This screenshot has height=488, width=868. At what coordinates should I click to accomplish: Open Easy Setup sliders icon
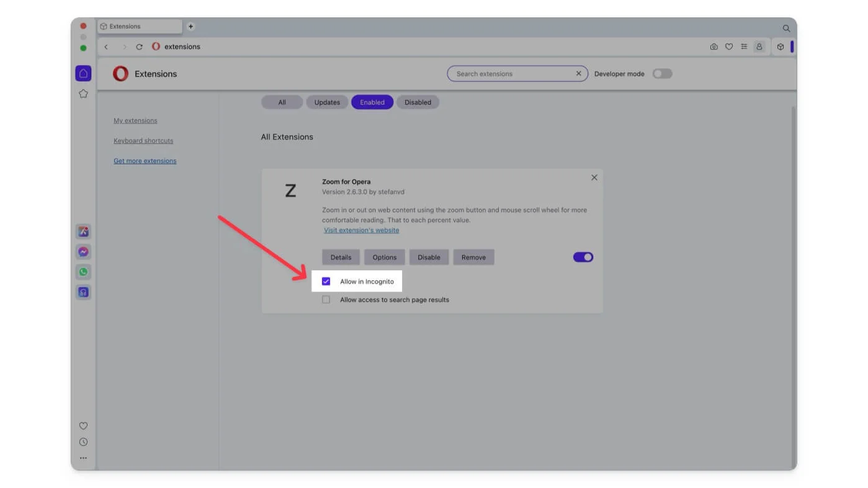744,47
